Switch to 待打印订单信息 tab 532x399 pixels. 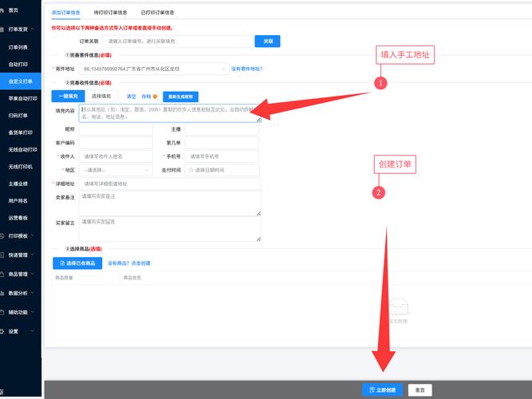tap(110, 13)
